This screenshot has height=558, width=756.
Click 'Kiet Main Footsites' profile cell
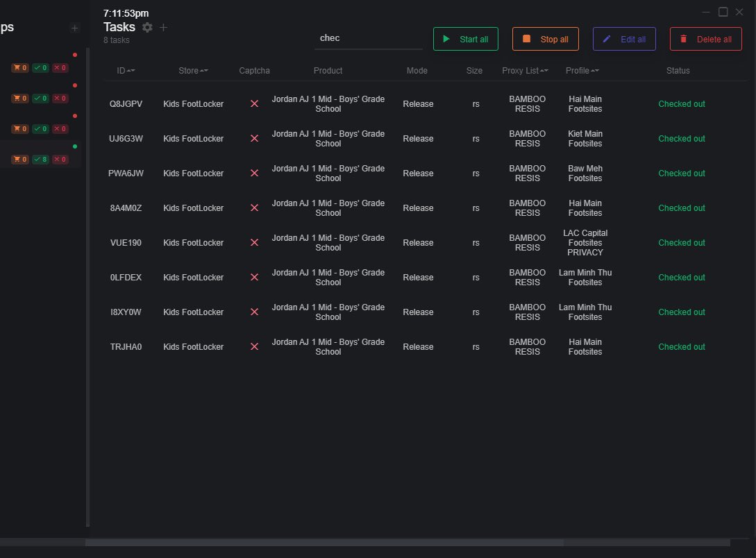(585, 138)
